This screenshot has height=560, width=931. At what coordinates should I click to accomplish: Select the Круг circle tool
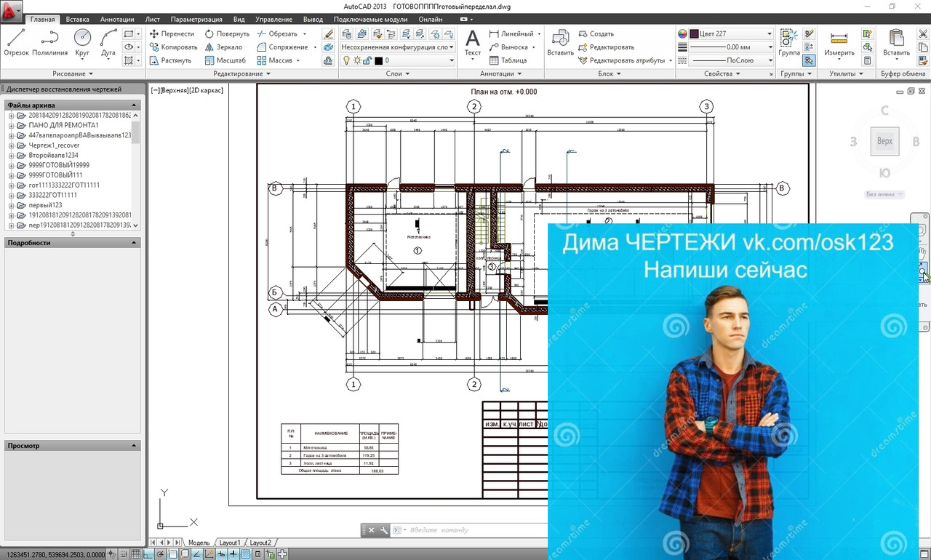[82, 43]
